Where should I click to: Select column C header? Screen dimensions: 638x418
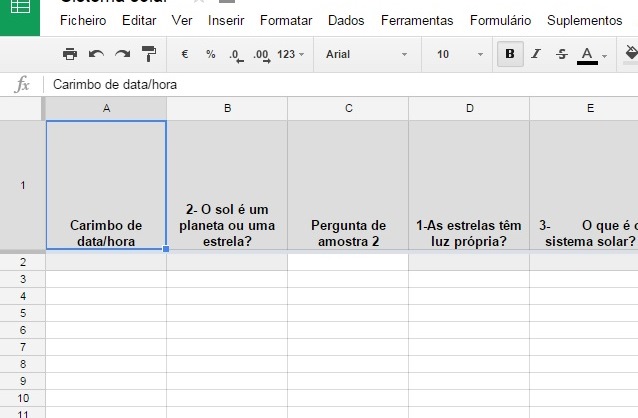348,108
